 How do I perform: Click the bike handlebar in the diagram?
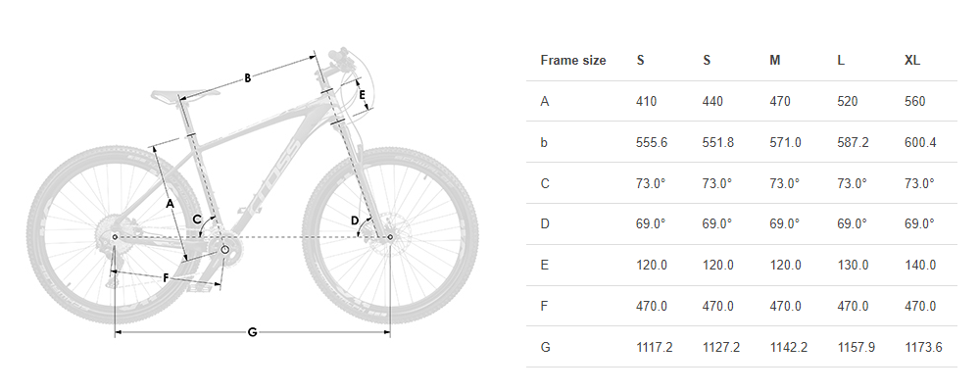click(342, 56)
